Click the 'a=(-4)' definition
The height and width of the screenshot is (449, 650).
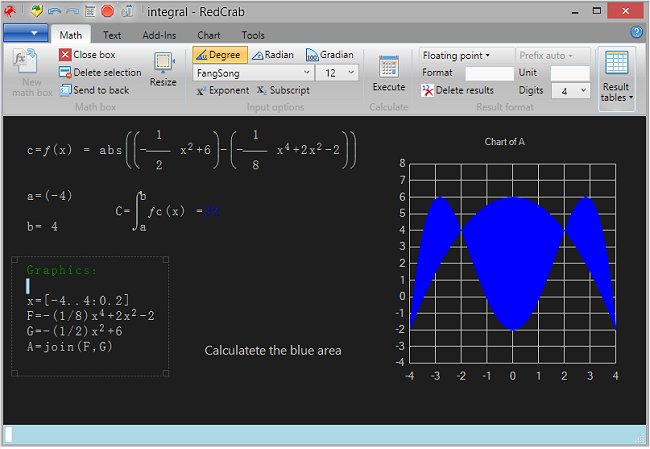50,196
